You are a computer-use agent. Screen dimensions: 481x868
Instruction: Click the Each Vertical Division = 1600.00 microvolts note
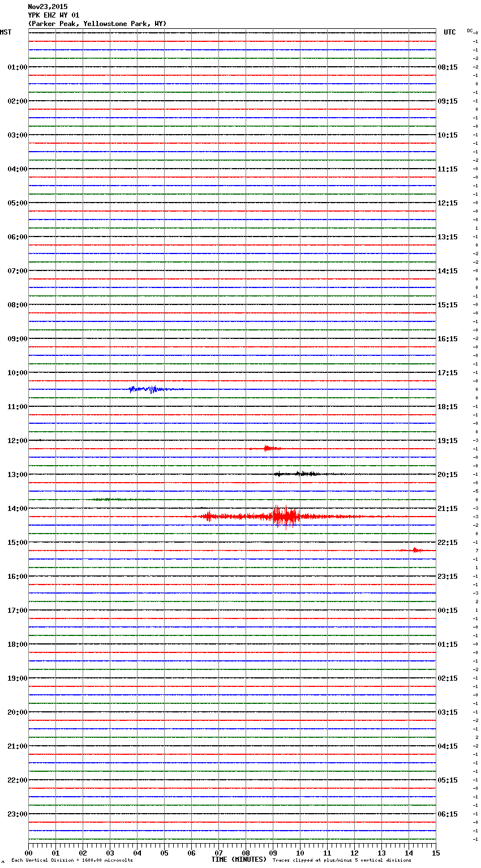tap(72, 861)
